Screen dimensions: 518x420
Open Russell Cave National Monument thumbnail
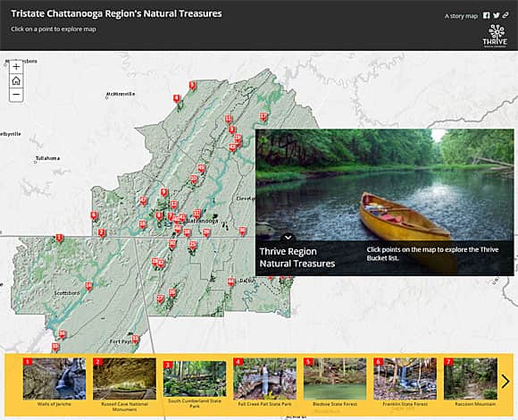(x=124, y=379)
